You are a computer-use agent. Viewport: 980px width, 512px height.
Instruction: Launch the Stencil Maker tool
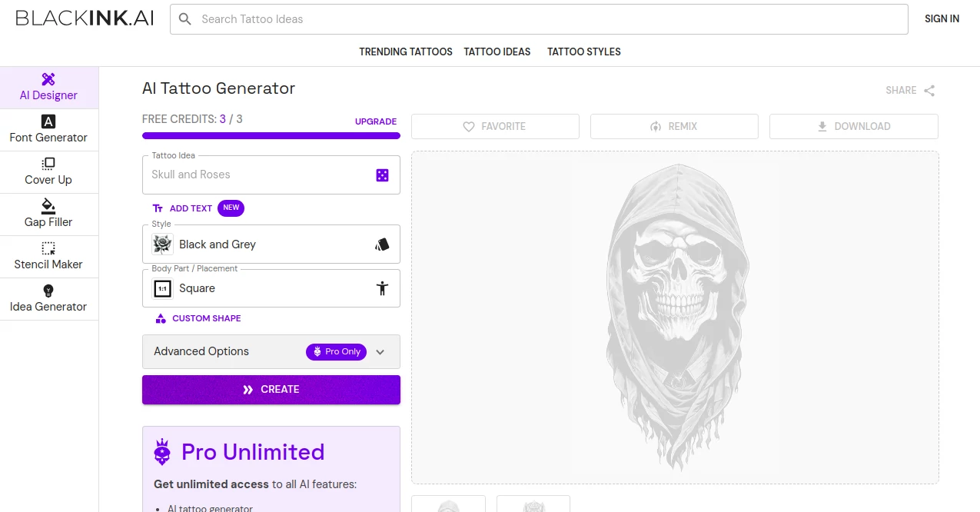(48, 257)
